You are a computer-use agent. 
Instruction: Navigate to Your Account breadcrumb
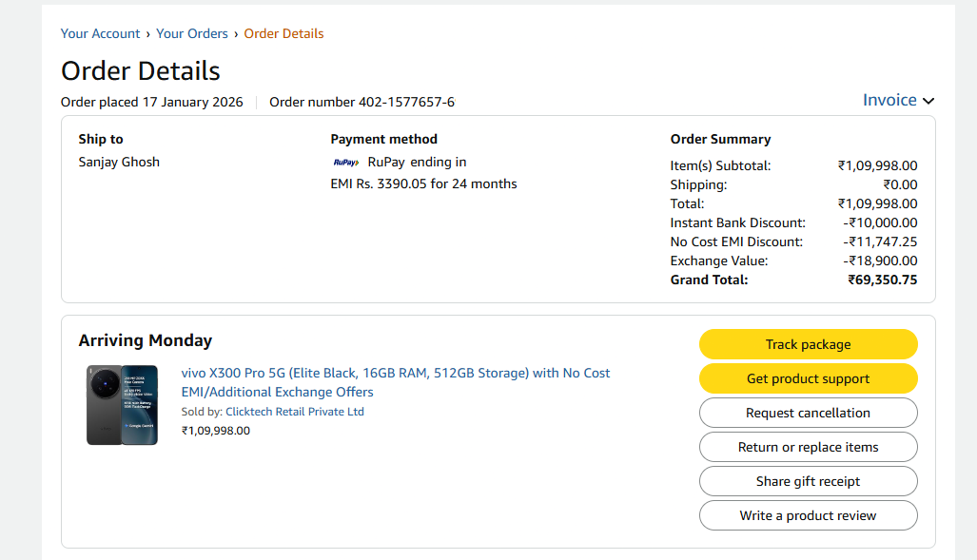coord(100,33)
